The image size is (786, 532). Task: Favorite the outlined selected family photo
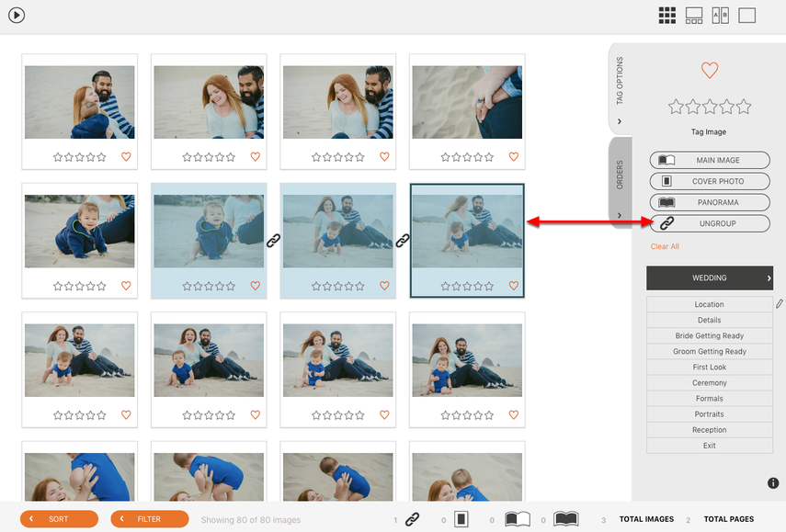[x=514, y=286]
